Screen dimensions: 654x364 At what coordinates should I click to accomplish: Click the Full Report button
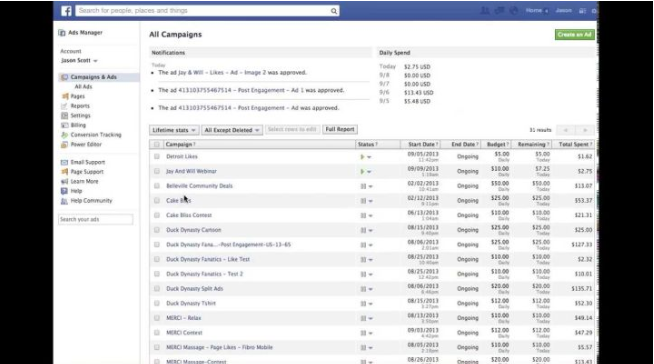point(340,130)
